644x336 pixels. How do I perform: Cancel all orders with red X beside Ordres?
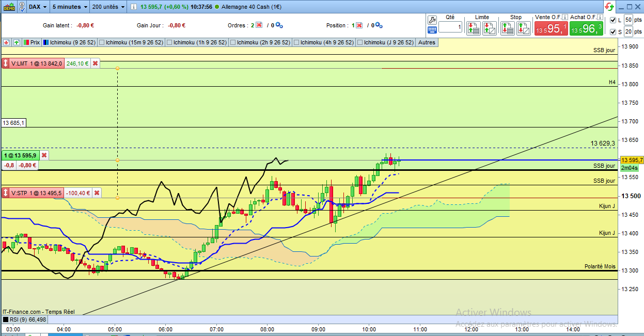[x=259, y=25]
